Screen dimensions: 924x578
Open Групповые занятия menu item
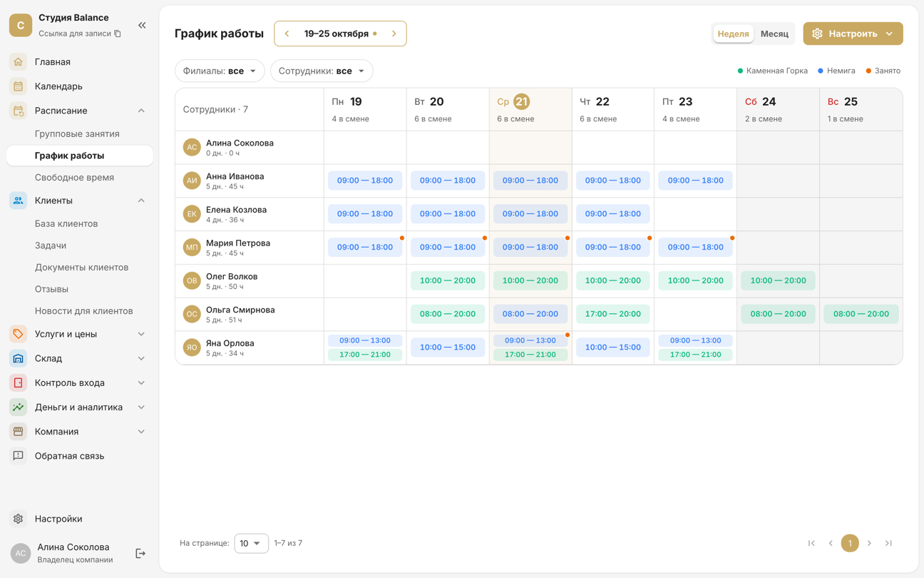tap(77, 133)
